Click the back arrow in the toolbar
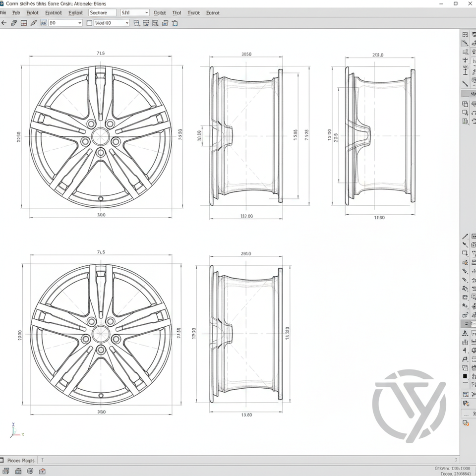 click(4, 23)
